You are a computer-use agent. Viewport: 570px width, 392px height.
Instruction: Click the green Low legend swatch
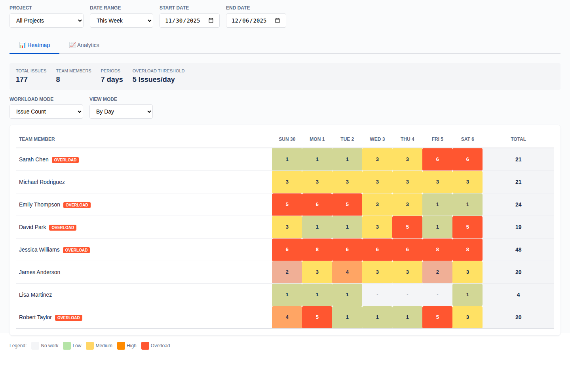[66, 345]
